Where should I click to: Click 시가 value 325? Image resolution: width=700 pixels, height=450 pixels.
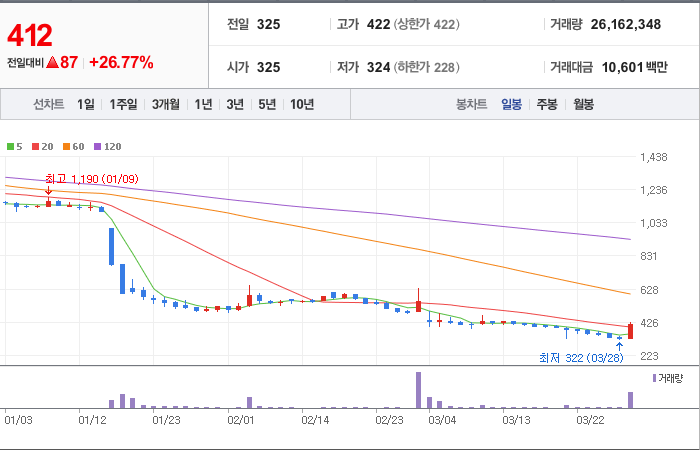(268, 67)
